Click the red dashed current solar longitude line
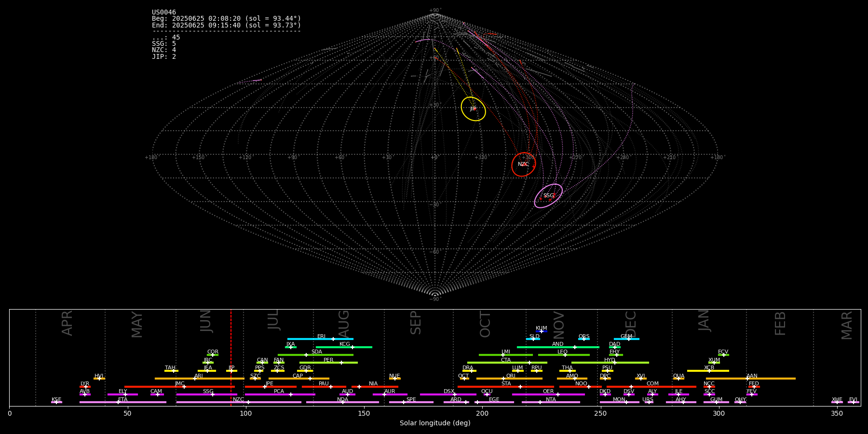This screenshot has height=434, width=868. click(x=231, y=357)
